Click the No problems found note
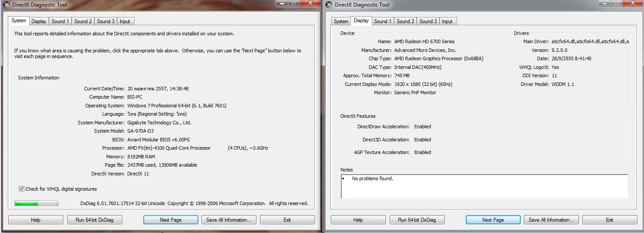644x233 pixels. pos(372,178)
